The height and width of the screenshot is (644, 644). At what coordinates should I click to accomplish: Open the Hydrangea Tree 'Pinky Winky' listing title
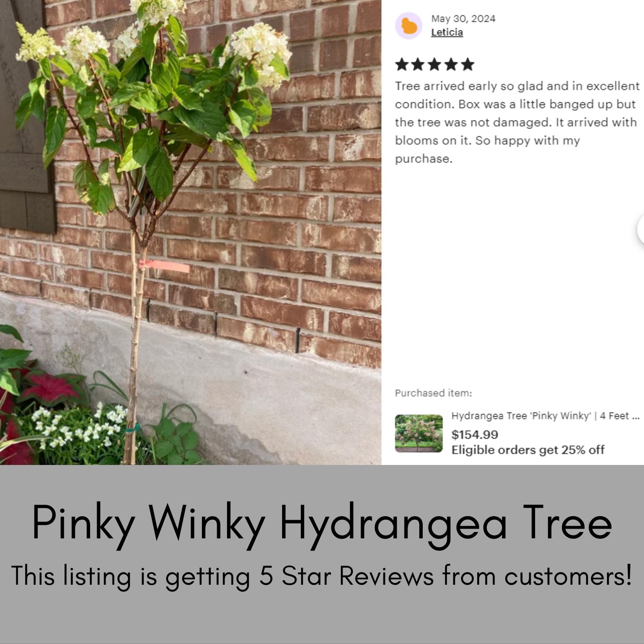coord(545,416)
